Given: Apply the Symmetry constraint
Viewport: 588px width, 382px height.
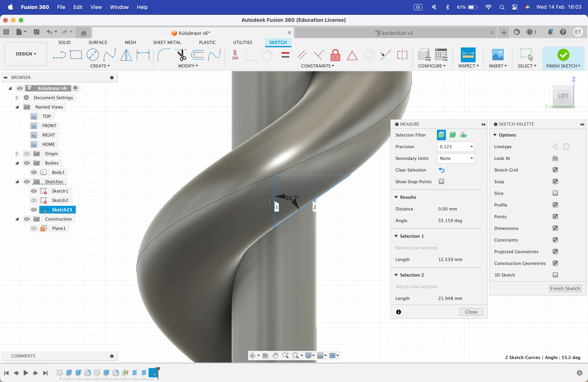Looking at the screenshot, I should coord(402,55).
